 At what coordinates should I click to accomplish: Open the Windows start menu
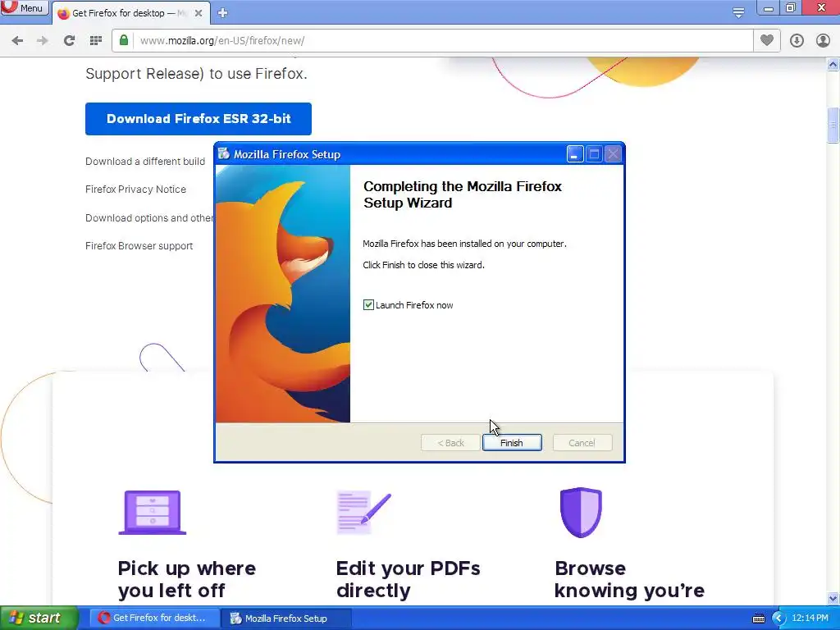pos(39,618)
